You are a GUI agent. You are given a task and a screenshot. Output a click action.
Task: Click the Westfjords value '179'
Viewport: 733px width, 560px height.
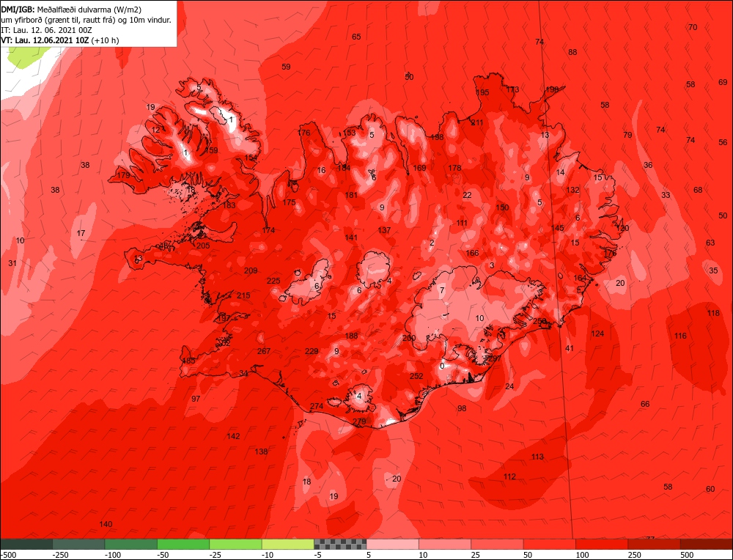point(123,175)
